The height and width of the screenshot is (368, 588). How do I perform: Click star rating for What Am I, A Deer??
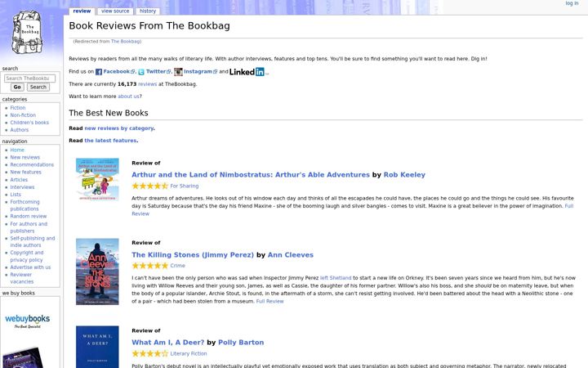(x=149, y=354)
